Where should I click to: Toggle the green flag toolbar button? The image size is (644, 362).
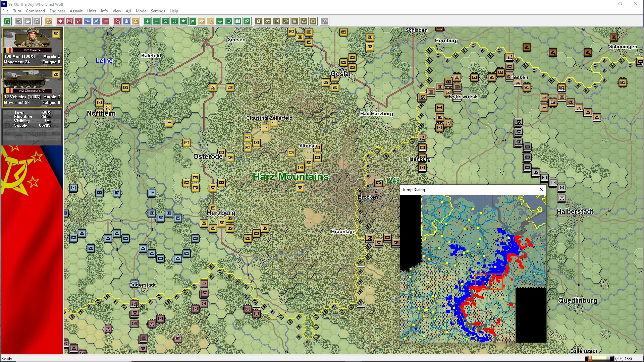click(193, 21)
